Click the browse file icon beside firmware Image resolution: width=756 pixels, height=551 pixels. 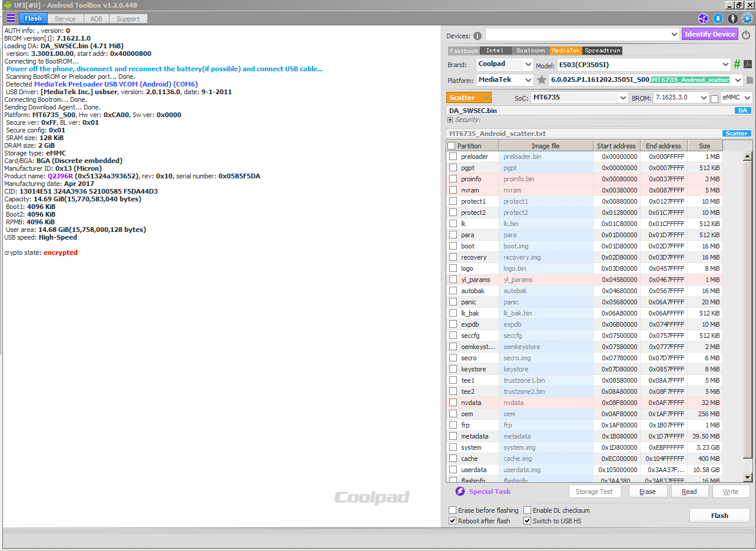[x=749, y=79]
